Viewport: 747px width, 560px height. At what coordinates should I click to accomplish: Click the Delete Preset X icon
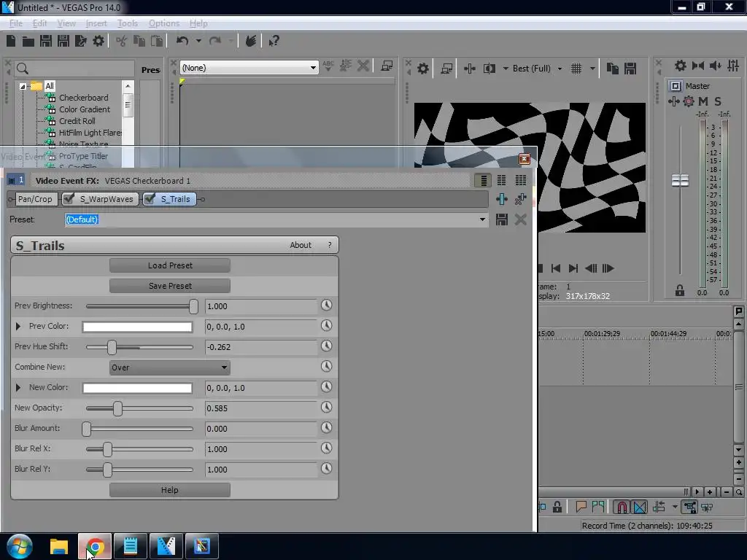pyautogui.click(x=521, y=219)
